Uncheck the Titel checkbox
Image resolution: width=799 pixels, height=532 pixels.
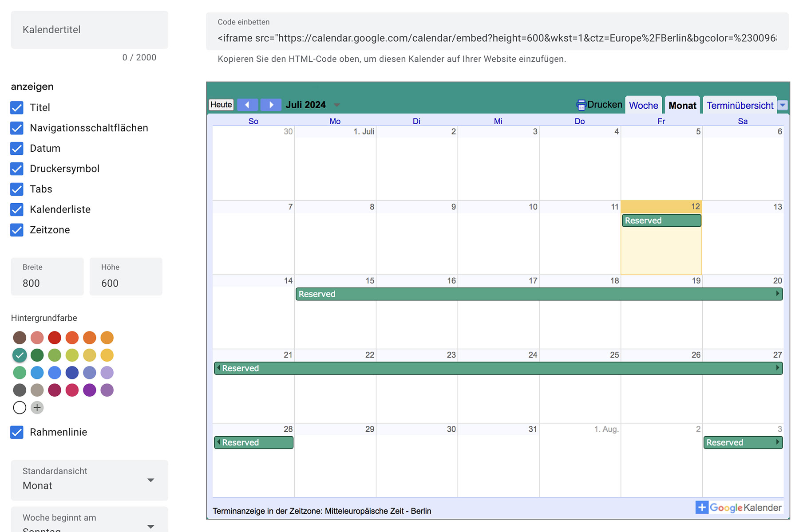pyautogui.click(x=17, y=108)
